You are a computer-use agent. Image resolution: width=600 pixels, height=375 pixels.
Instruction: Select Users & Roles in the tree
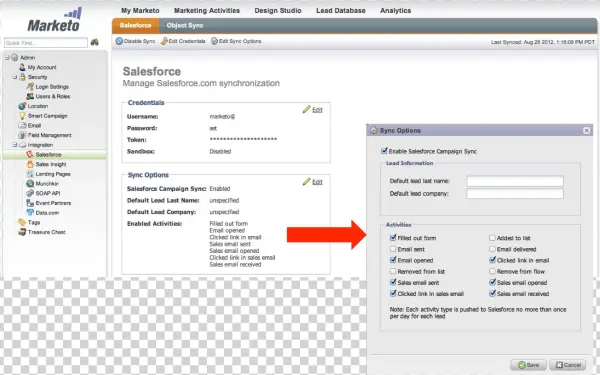click(x=53, y=96)
